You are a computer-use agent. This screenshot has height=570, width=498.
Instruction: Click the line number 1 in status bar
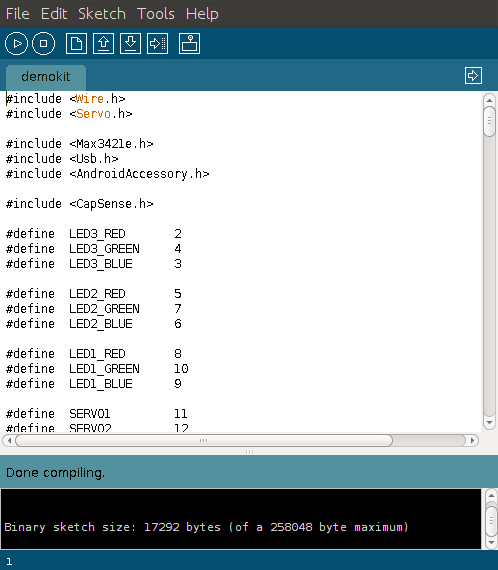9,562
